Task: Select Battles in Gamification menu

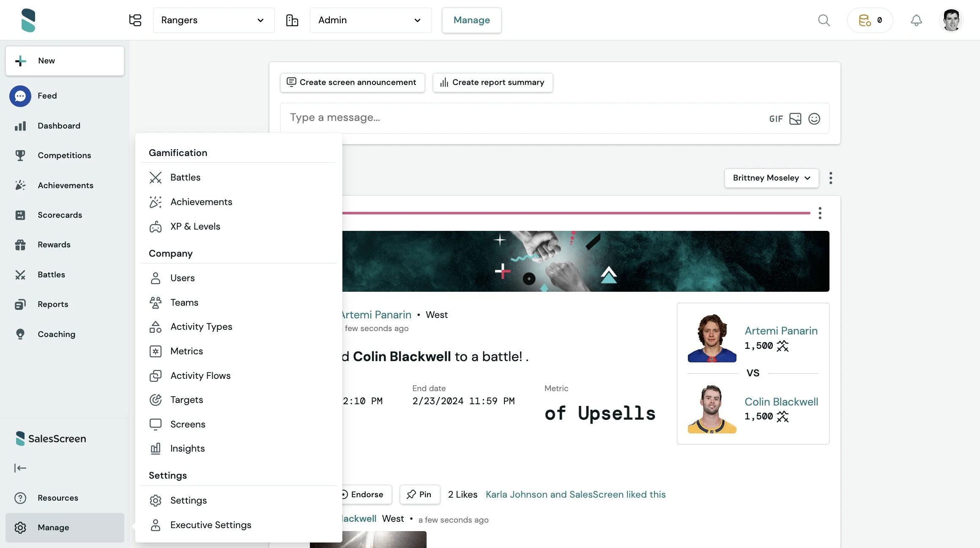Action: 239,178
